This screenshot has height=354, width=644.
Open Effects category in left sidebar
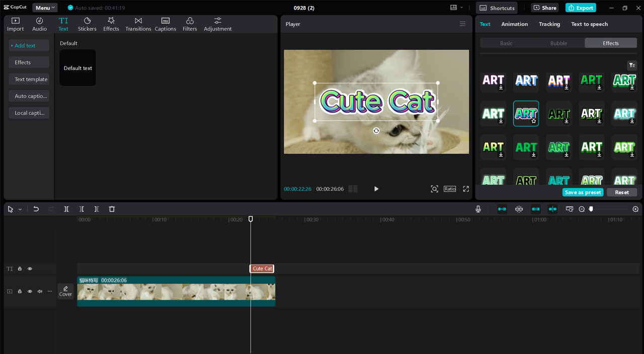click(x=29, y=62)
